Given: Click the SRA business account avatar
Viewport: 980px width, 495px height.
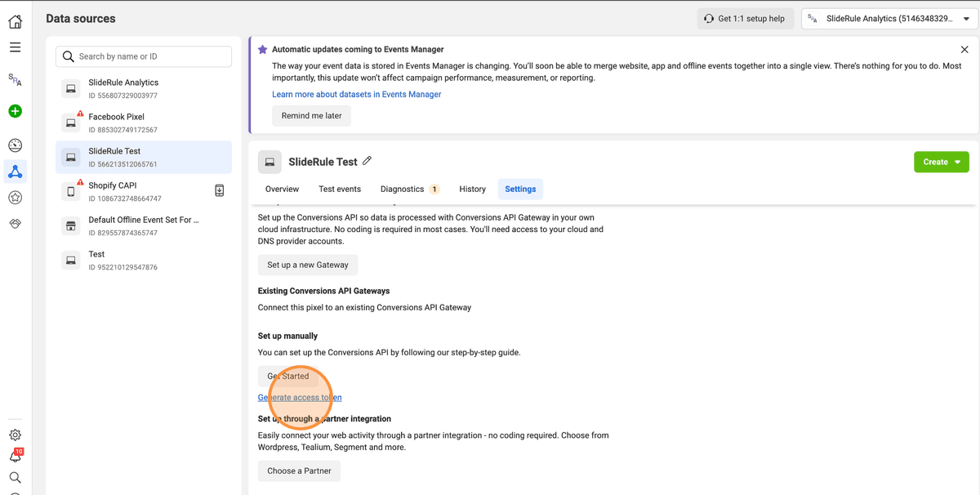Looking at the screenshot, I should click(x=15, y=79).
